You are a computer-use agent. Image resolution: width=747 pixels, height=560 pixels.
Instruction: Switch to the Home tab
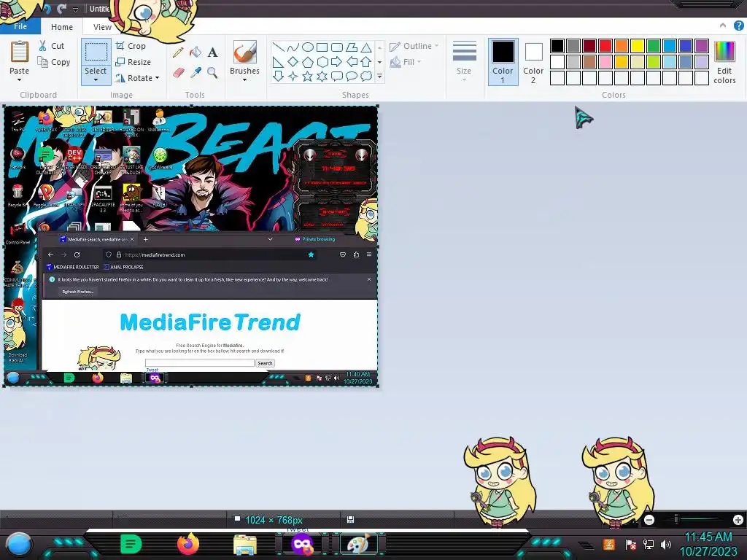click(x=62, y=27)
